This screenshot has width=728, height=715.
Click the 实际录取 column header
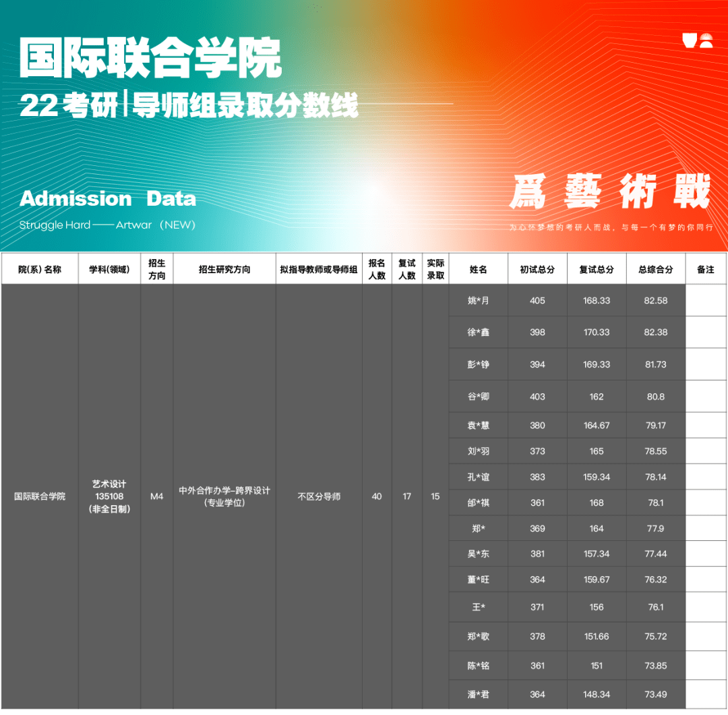(435, 269)
